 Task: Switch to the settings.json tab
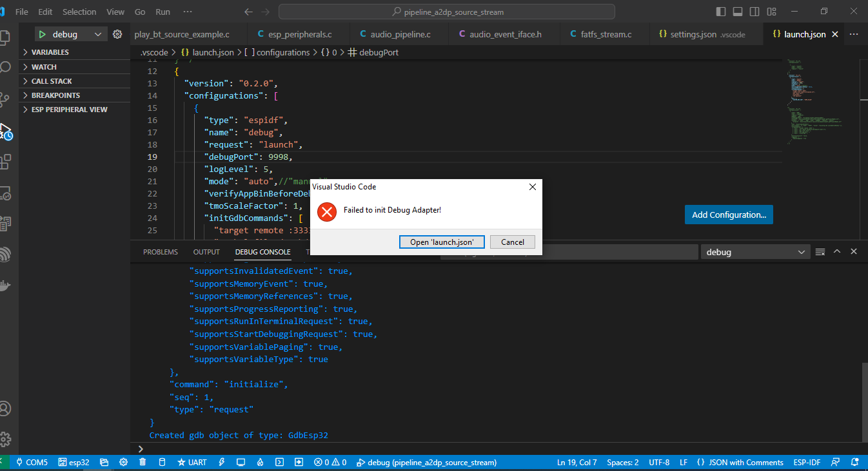(x=705, y=34)
